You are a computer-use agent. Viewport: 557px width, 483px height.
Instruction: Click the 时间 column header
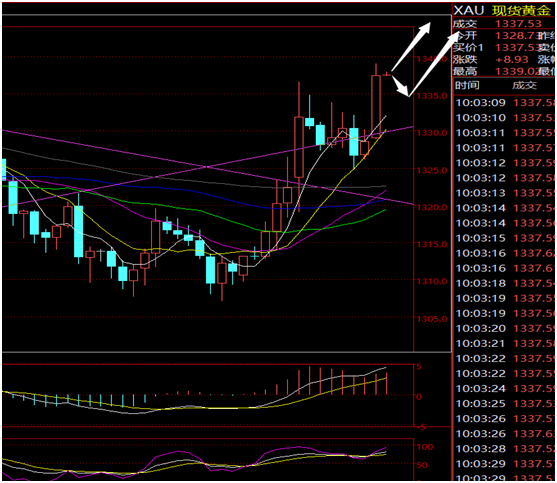(467, 85)
